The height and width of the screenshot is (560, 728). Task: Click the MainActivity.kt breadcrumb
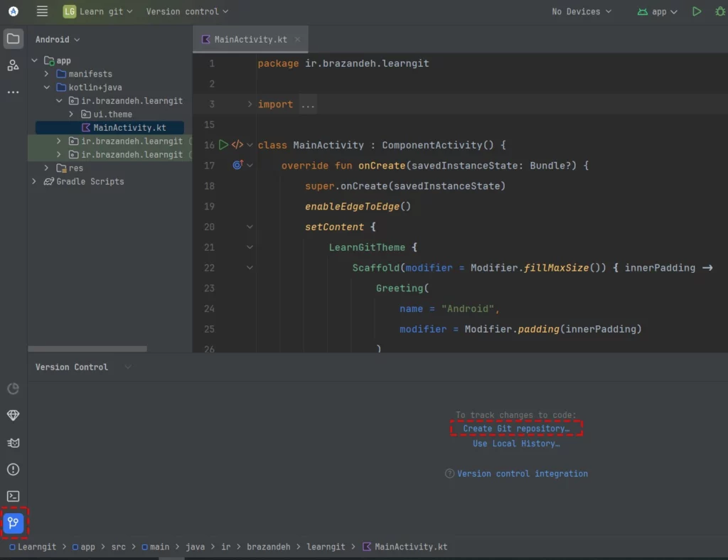[405, 546]
